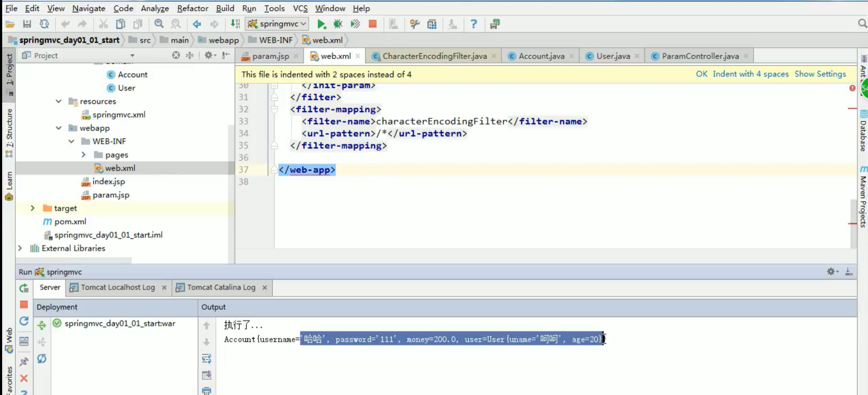868x395 pixels.
Task: Open the Refactor menu
Action: click(x=192, y=8)
